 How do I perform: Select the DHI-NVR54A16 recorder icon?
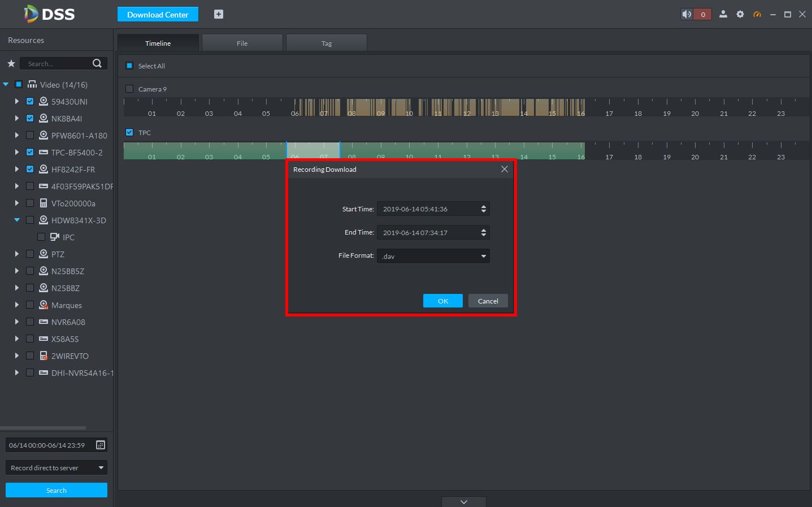point(44,372)
